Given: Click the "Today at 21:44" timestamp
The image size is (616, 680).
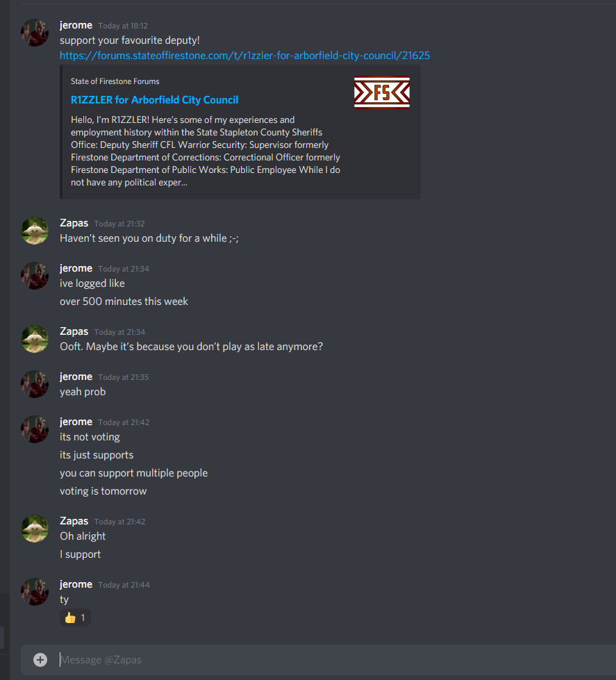Looking at the screenshot, I should (x=124, y=585).
